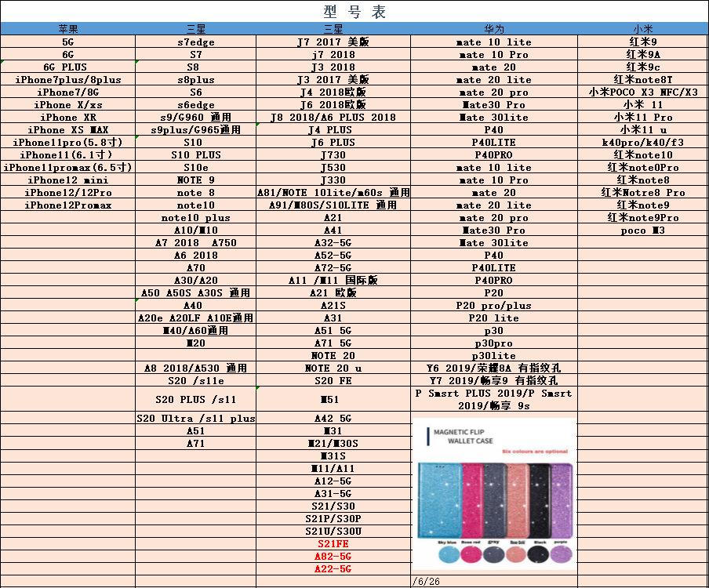The width and height of the screenshot is (709, 588).
Task: Click the red A22-5G cell
Action: (x=333, y=568)
